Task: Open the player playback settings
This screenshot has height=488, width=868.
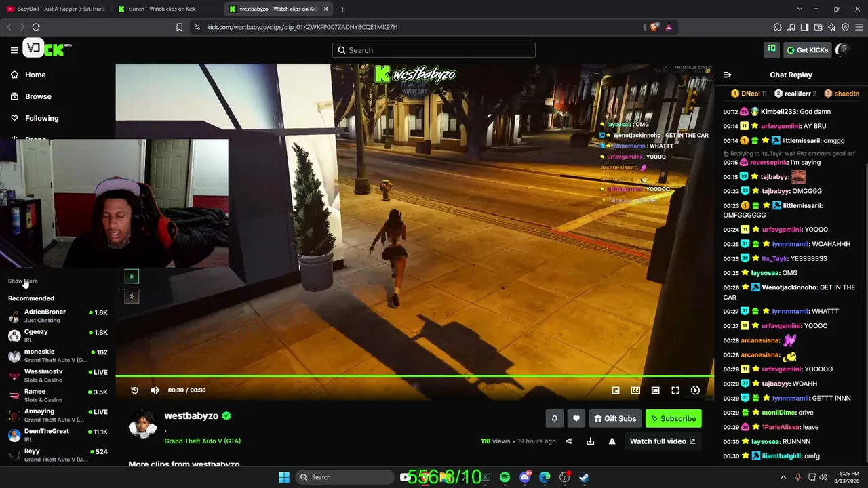Action: click(695, 390)
